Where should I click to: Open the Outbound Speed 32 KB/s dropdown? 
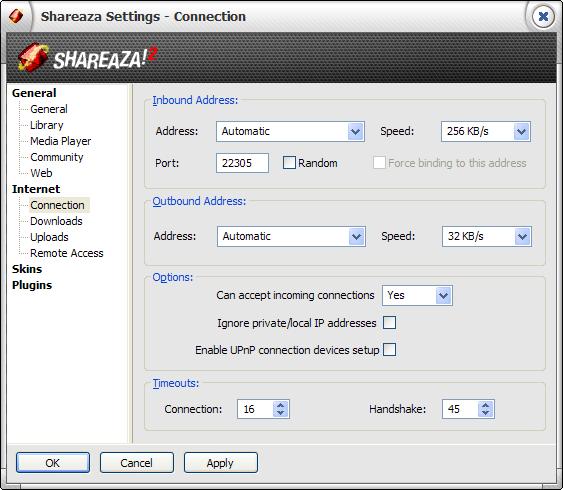click(x=487, y=236)
